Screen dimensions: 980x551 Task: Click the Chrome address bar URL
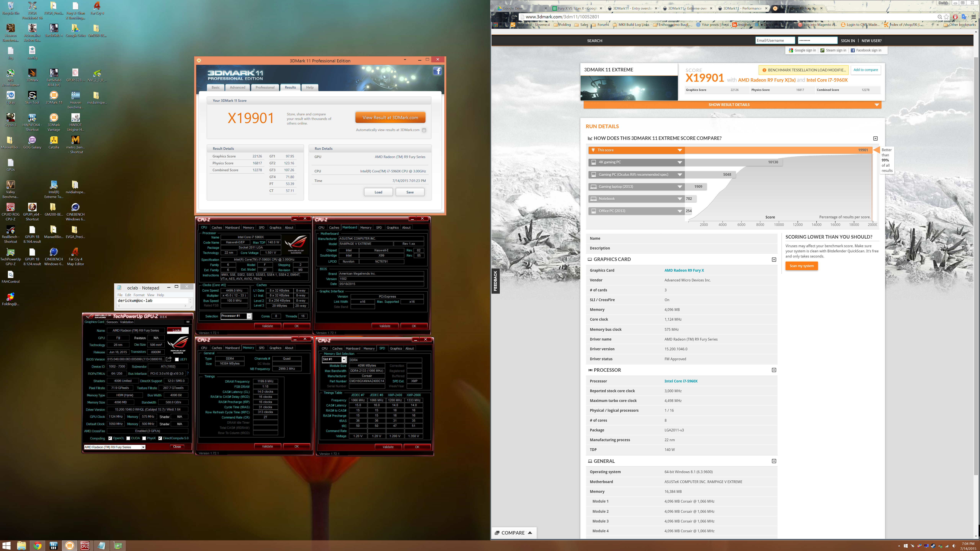[x=563, y=17]
